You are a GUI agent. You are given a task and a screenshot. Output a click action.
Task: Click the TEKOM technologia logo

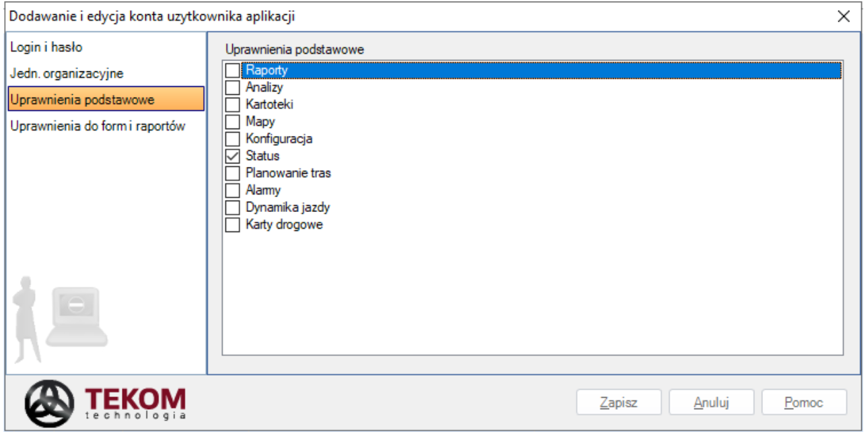click(106, 403)
